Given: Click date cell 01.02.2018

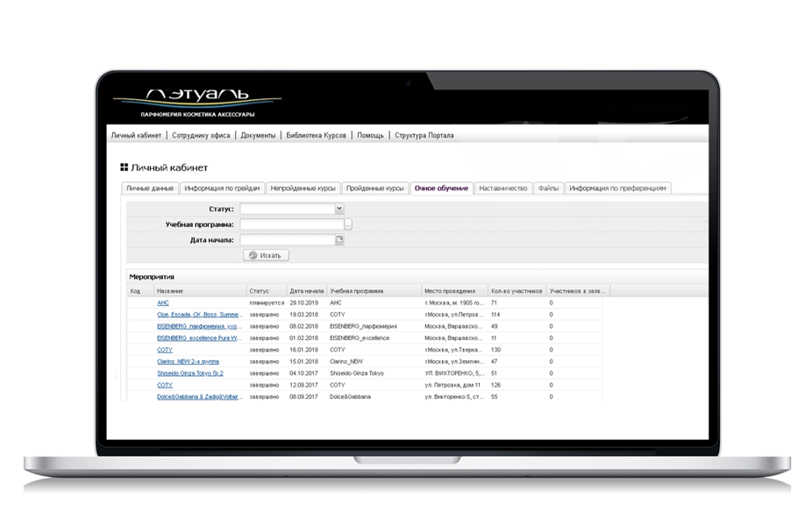Looking at the screenshot, I should pos(304,338).
